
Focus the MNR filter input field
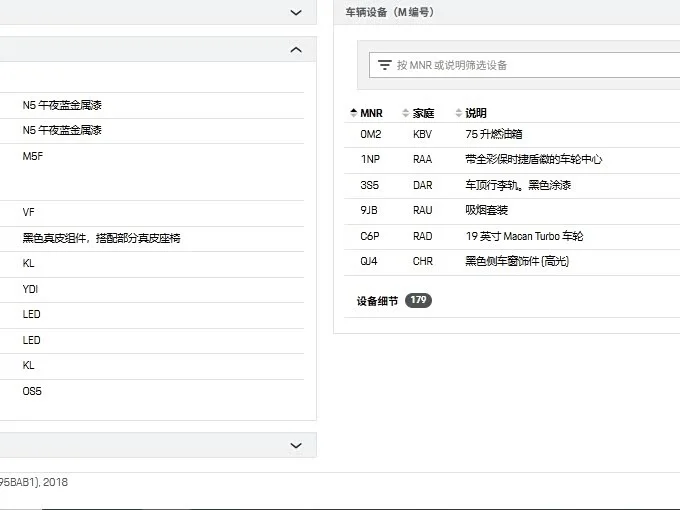tap(525, 65)
